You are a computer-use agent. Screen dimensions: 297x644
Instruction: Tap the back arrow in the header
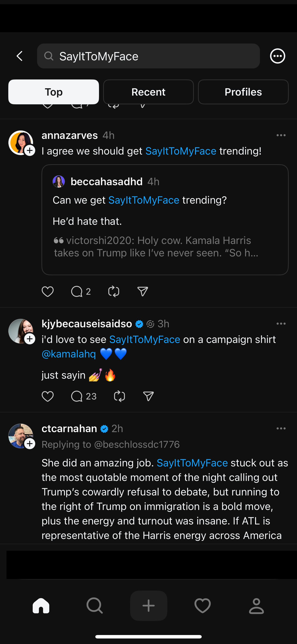pos(20,56)
